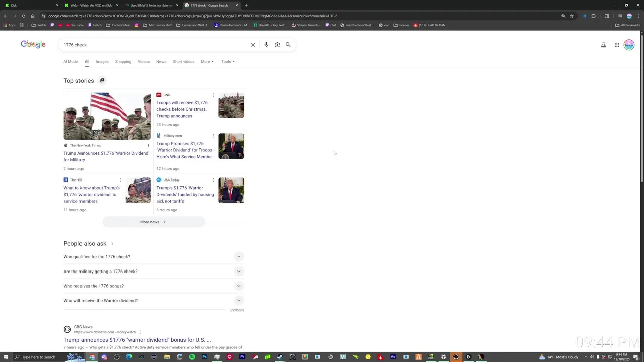This screenshot has width=644, height=362.
Task: Reload the page in Chrome
Action: tap(23, 16)
